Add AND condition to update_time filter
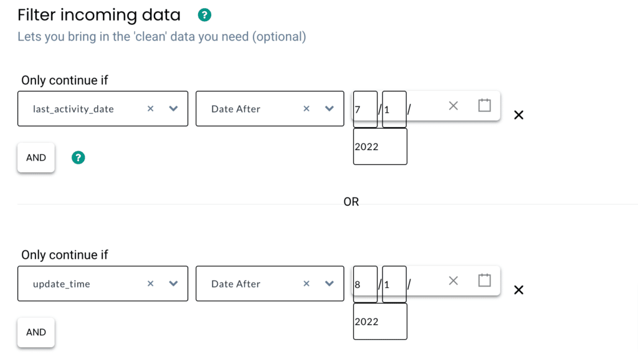Viewport: 638px width, 364px height. [x=36, y=332]
